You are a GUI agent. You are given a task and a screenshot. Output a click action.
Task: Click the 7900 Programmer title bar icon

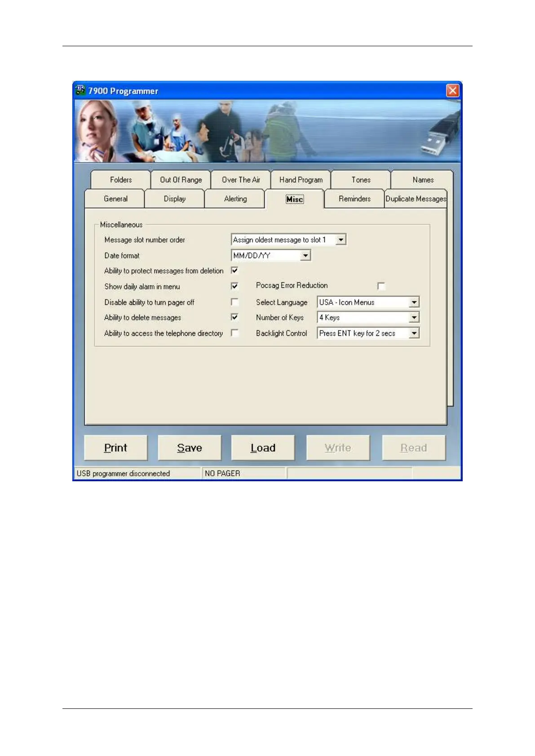pyautogui.click(x=80, y=90)
